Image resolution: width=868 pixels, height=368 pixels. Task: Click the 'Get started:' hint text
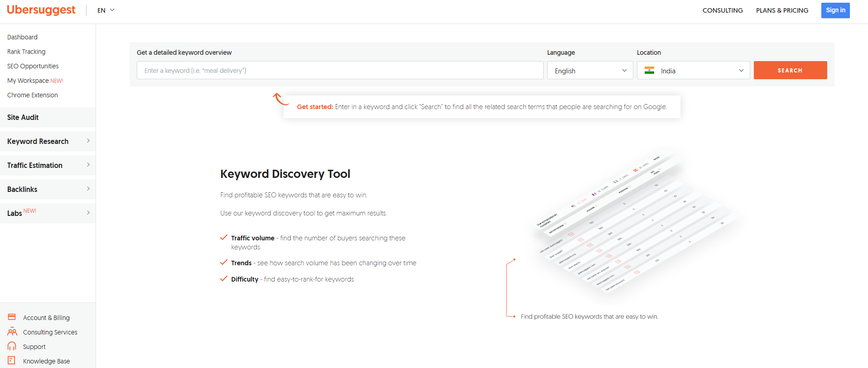pyautogui.click(x=315, y=107)
